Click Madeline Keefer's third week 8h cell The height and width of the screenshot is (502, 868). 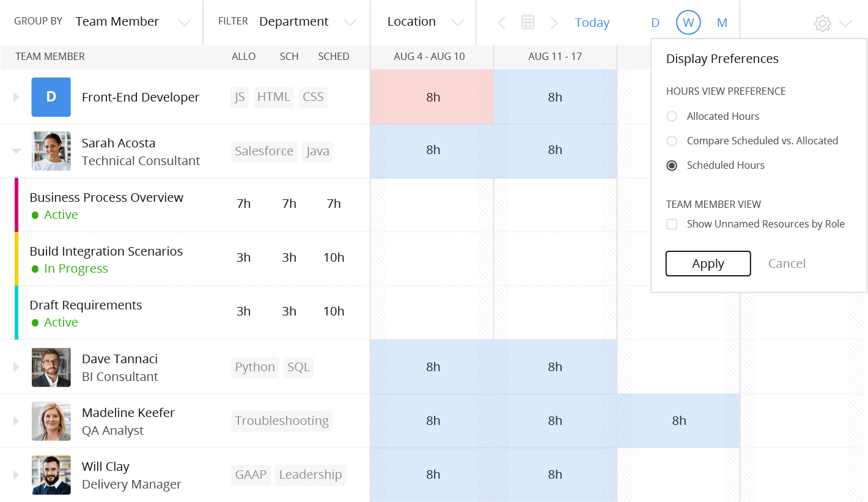tap(679, 421)
